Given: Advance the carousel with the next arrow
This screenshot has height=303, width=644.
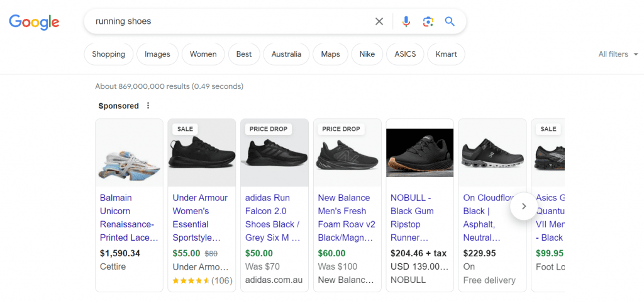Looking at the screenshot, I should pos(524,207).
